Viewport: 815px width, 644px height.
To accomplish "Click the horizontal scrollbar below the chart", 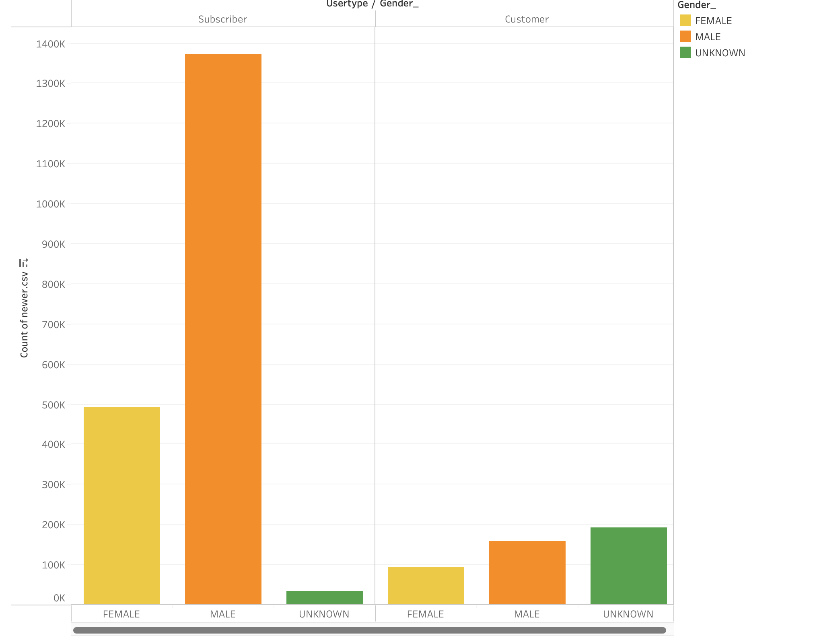I will 369,630.
